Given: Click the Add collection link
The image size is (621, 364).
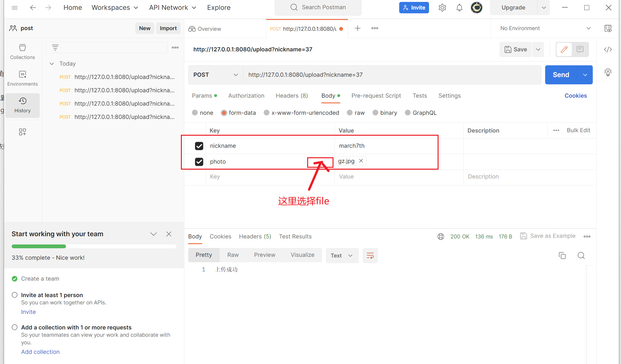Looking at the screenshot, I should 40,352.
